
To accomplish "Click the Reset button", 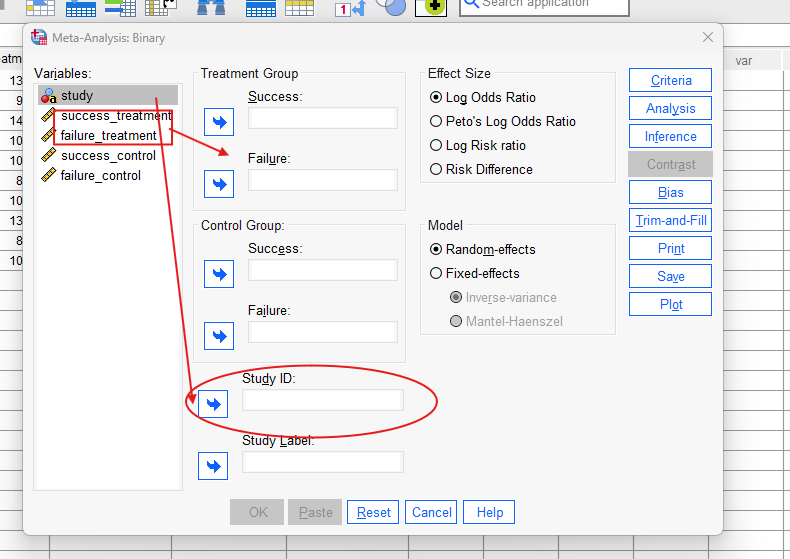I will pos(373,513).
